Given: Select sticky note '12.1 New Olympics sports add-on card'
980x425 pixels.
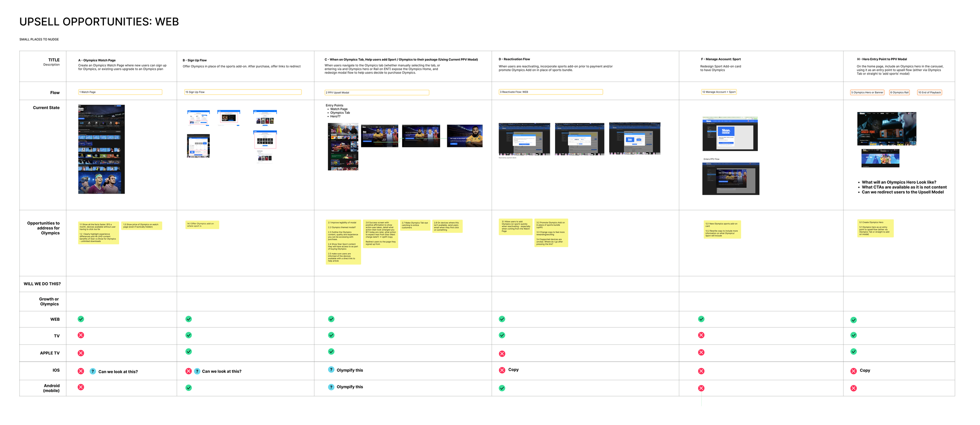Looking at the screenshot, I should click(x=722, y=229).
